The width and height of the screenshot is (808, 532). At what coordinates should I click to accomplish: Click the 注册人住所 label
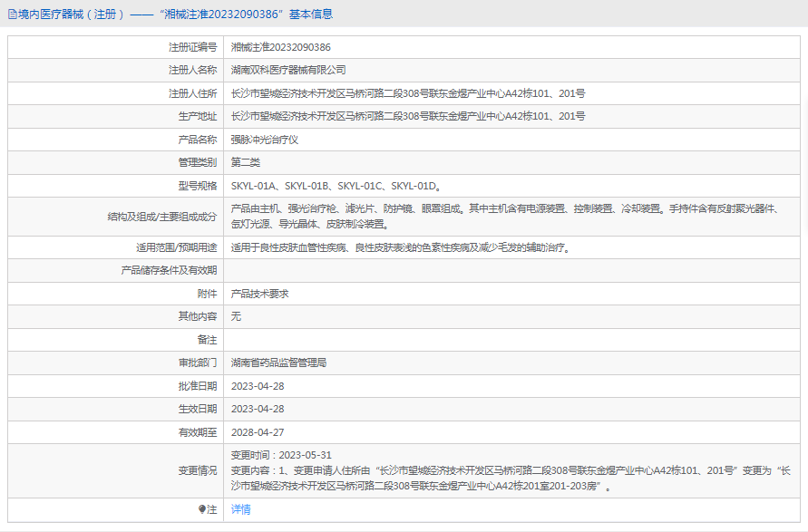tap(193, 93)
